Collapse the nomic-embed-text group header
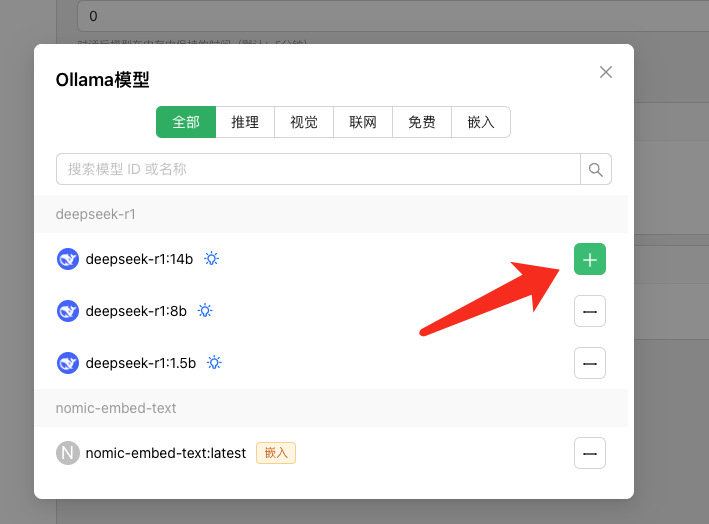Viewport: 709px width, 524px height. tap(331, 408)
